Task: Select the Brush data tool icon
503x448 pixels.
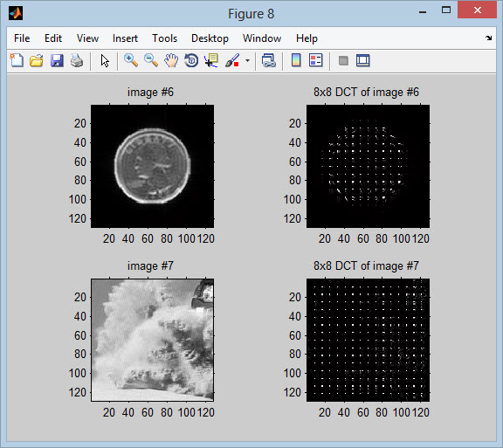Action: click(x=232, y=60)
